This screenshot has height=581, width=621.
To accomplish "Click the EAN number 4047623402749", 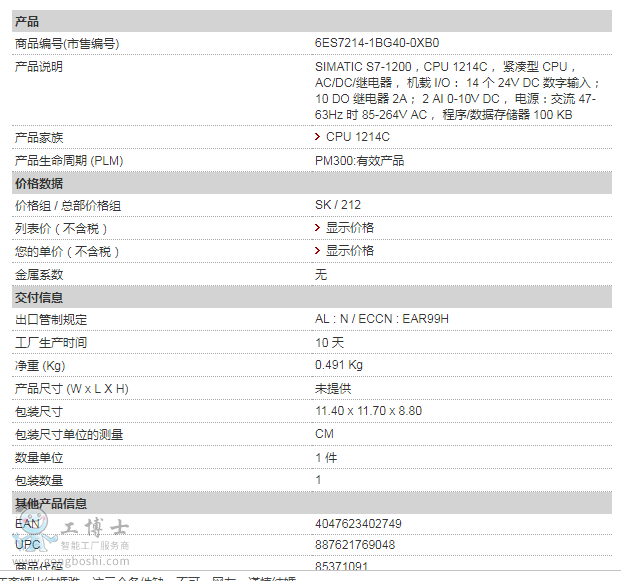I will (358, 524).
